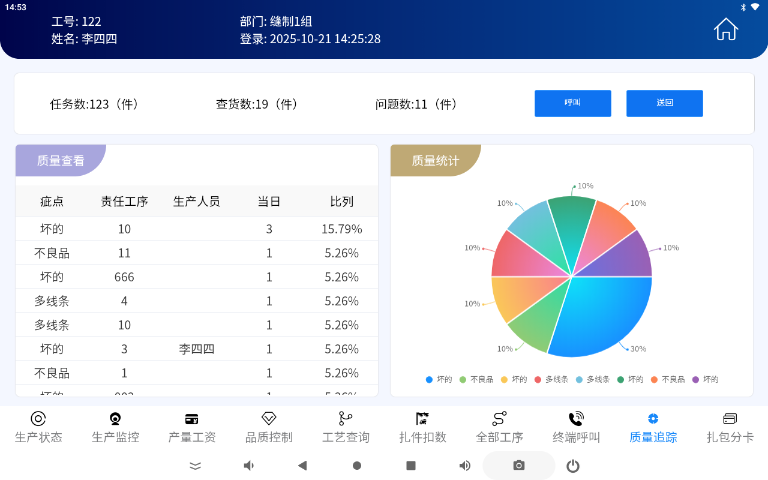Collapse the system bar with the double chevron
768x480 pixels.
coord(195,466)
